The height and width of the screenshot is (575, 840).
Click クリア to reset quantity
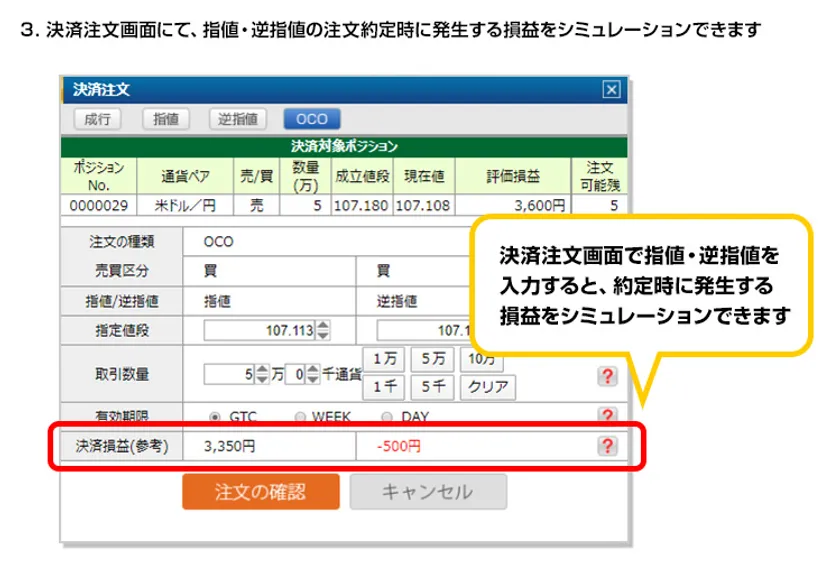click(488, 386)
